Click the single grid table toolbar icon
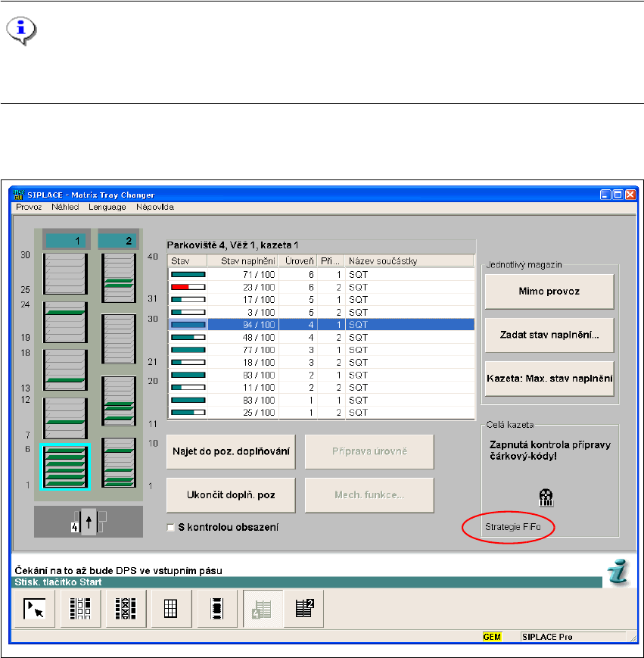 click(170, 609)
